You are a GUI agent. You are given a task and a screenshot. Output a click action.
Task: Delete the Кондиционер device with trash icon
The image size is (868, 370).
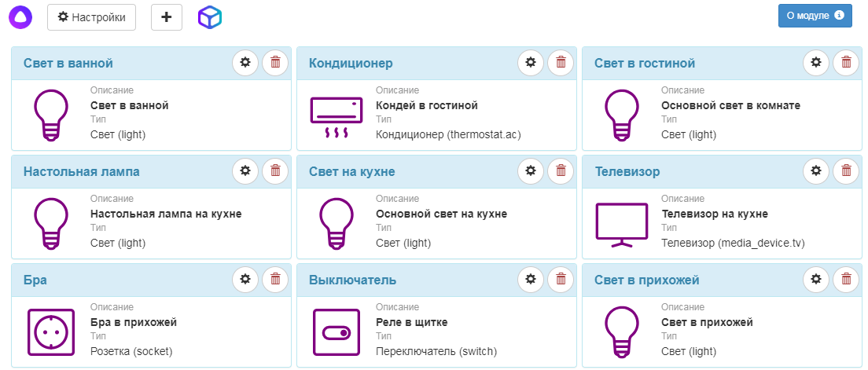560,63
